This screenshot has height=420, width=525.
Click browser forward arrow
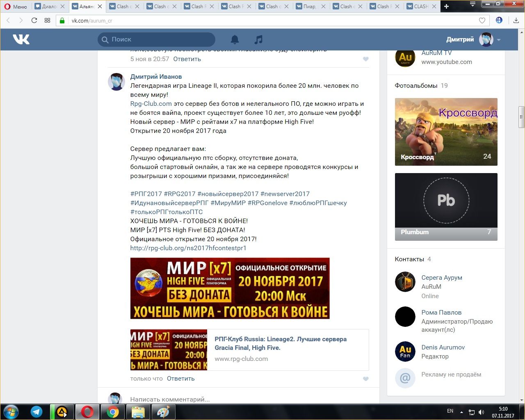pyautogui.click(x=21, y=20)
